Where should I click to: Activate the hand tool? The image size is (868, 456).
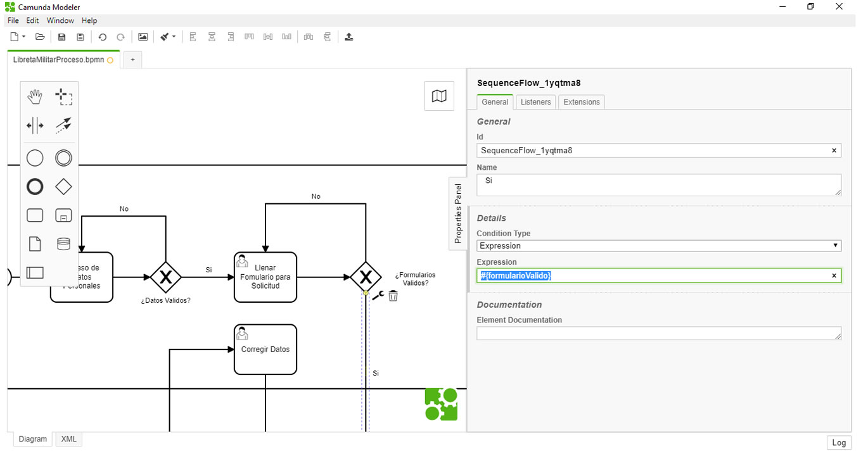click(35, 97)
